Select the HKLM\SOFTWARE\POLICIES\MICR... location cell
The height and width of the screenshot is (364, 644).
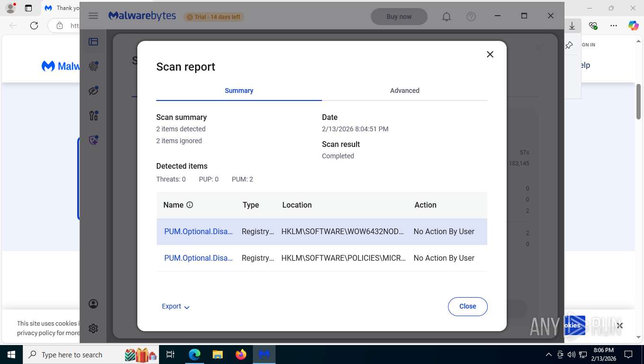click(x=343, y=258)
